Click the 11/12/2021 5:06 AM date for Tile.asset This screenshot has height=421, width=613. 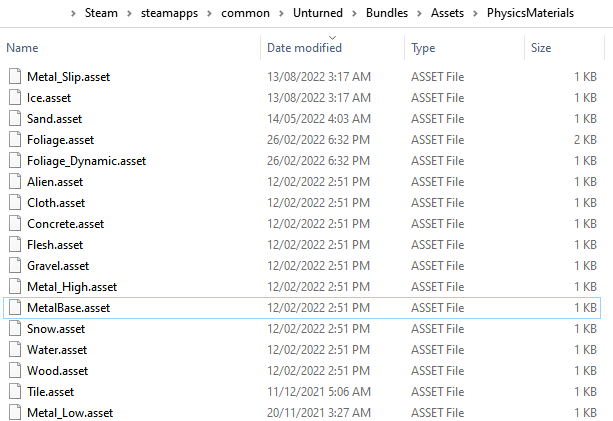319,392
